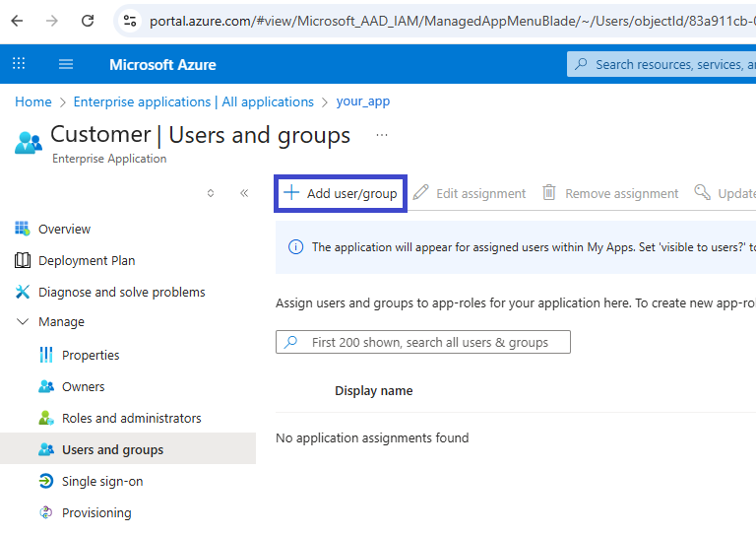Click the Display name column header

pos(374,391)
